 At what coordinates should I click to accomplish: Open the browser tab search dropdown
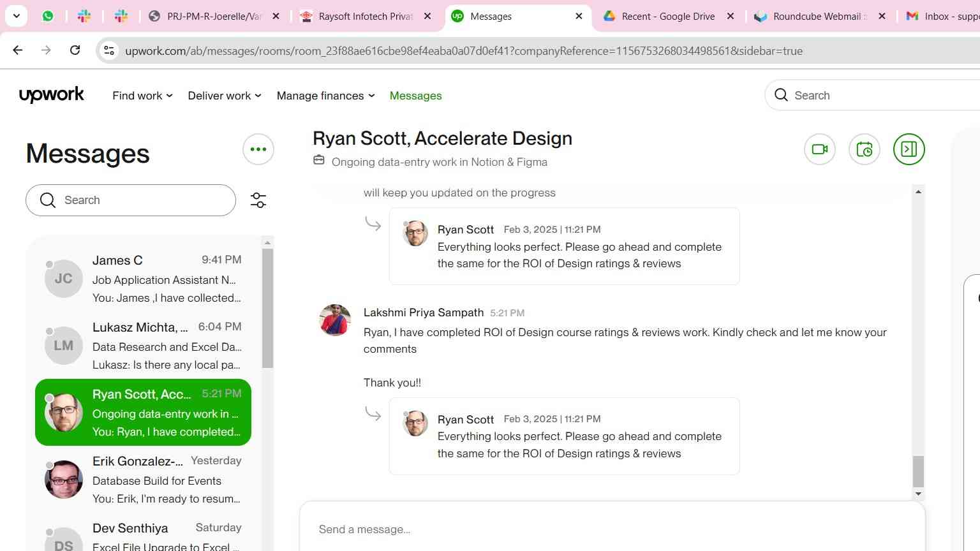16,16
